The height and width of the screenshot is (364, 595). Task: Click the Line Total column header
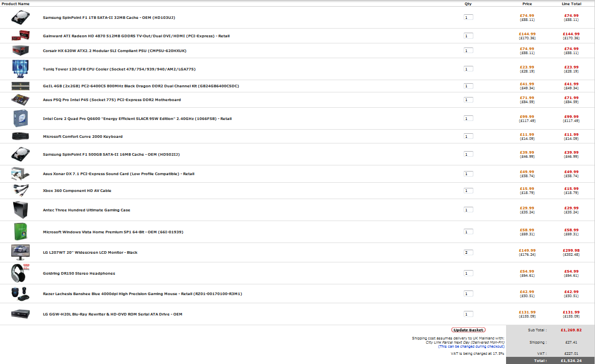pyautogui.click(x=571, y=4)
